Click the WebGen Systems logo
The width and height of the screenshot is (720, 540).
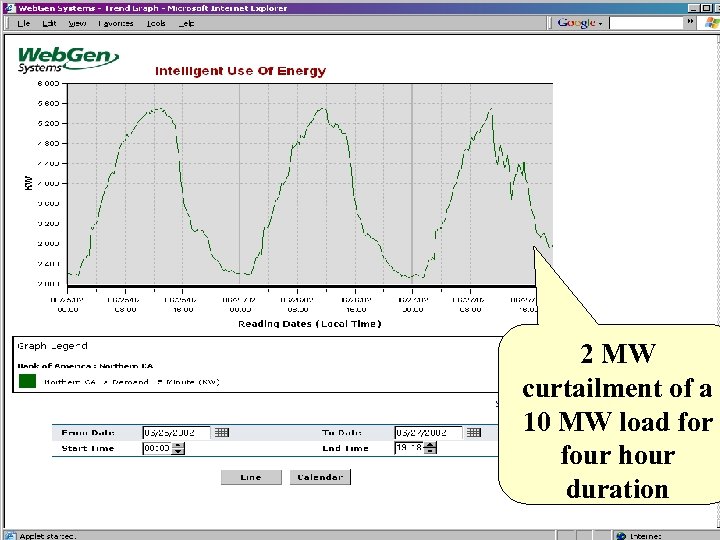coord(68,60)
